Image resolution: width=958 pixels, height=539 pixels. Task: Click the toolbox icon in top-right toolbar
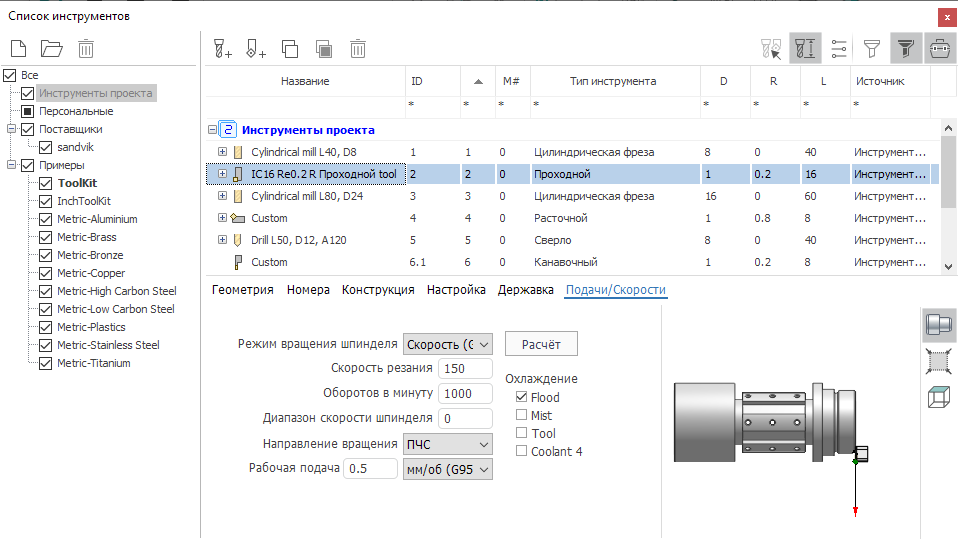pyautogui.click(x=939, y=48)
